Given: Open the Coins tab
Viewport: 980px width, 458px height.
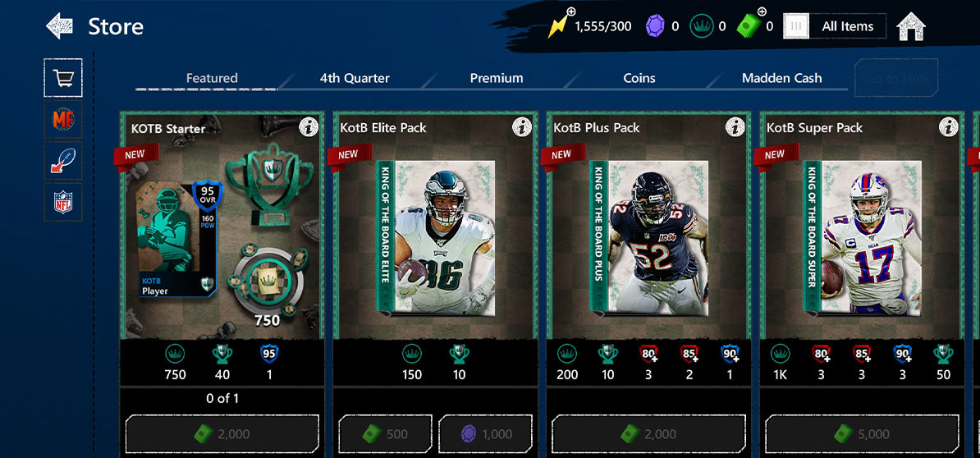Looking at the screenshot, I should (x=639, y=78).
